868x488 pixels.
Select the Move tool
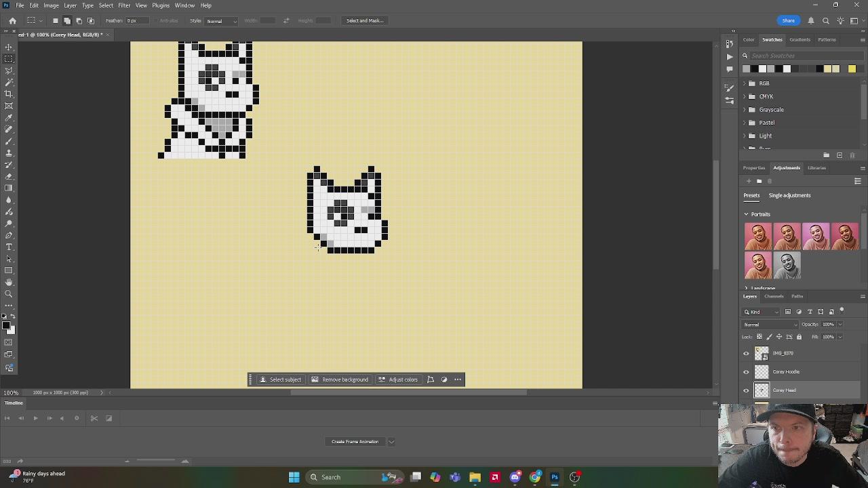[9, 47]
